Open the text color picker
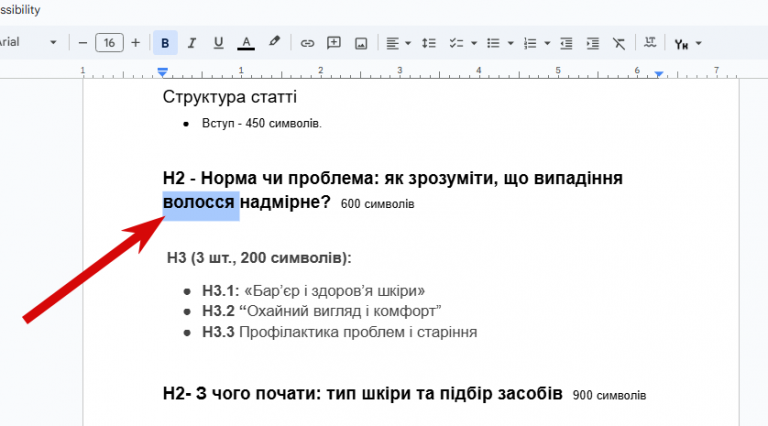 click(x=246, y=43)
